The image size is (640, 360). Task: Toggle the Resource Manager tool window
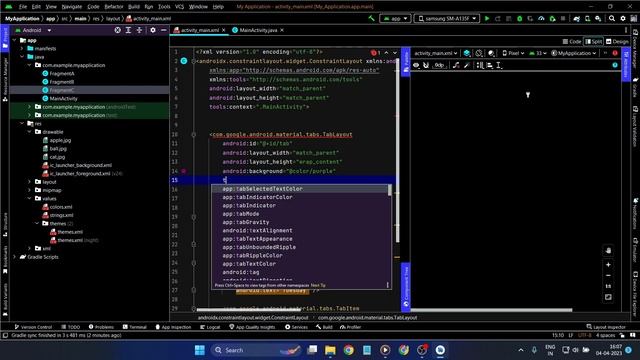(5, 80)
